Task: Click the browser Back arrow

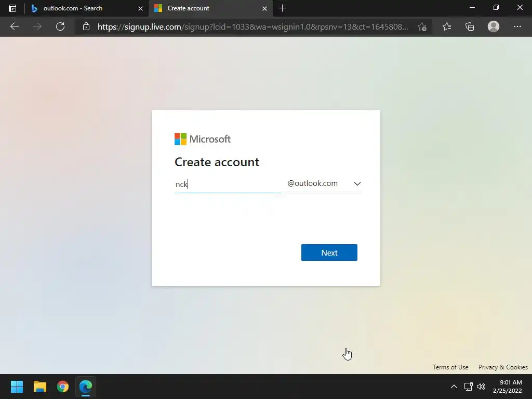Action: pos(14,26)
